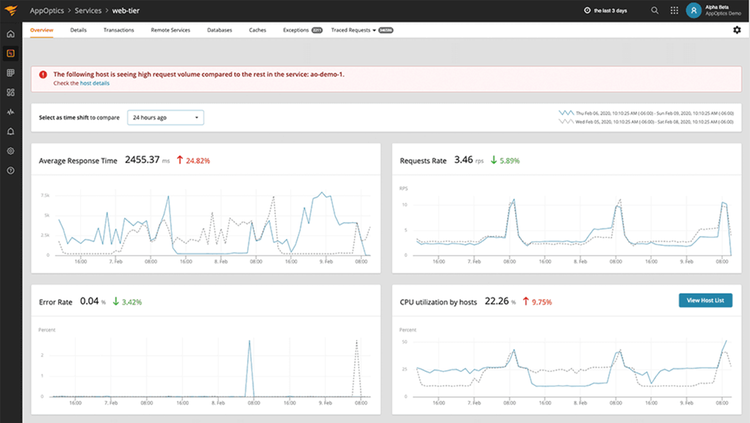The width and height of the screenshot is (750, 423).
Task: Open the Alerts bell icon in sidebar
Action: pyautogui.click(x=11, y=132)
